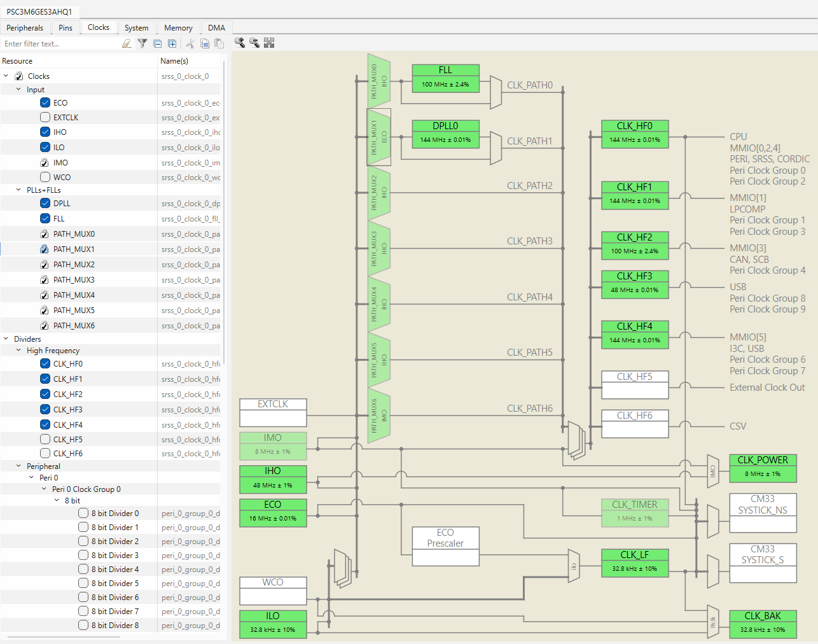Viewport: 818px width, 644px height.
Task: Clear the filter text with eraser icon
Action: [x=127, y=43]
